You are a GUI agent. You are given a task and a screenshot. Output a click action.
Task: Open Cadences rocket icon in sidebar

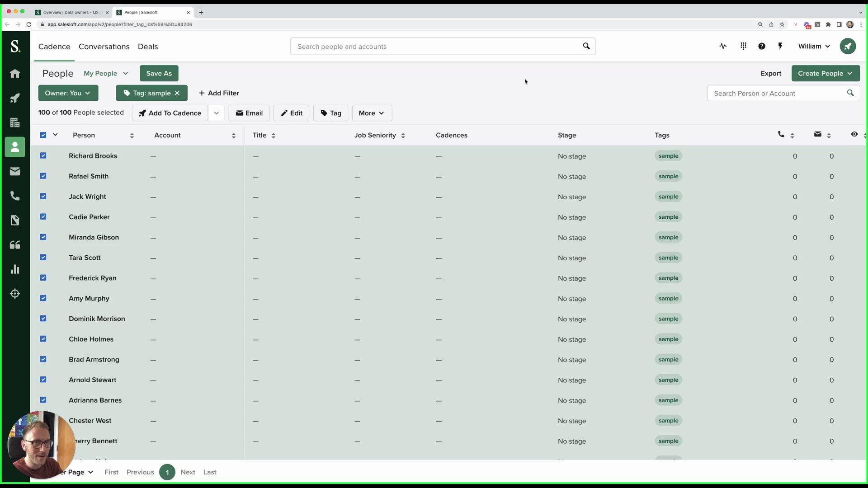point(15,98)
